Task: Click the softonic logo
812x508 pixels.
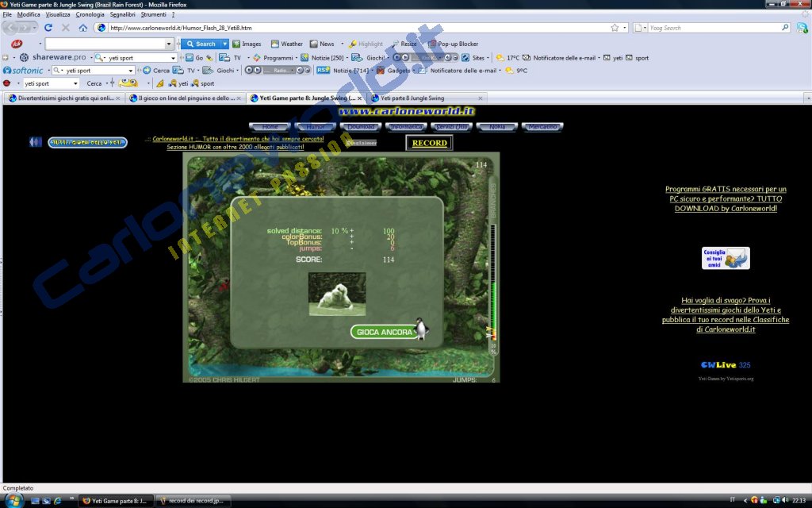Action: click(23, 71)
